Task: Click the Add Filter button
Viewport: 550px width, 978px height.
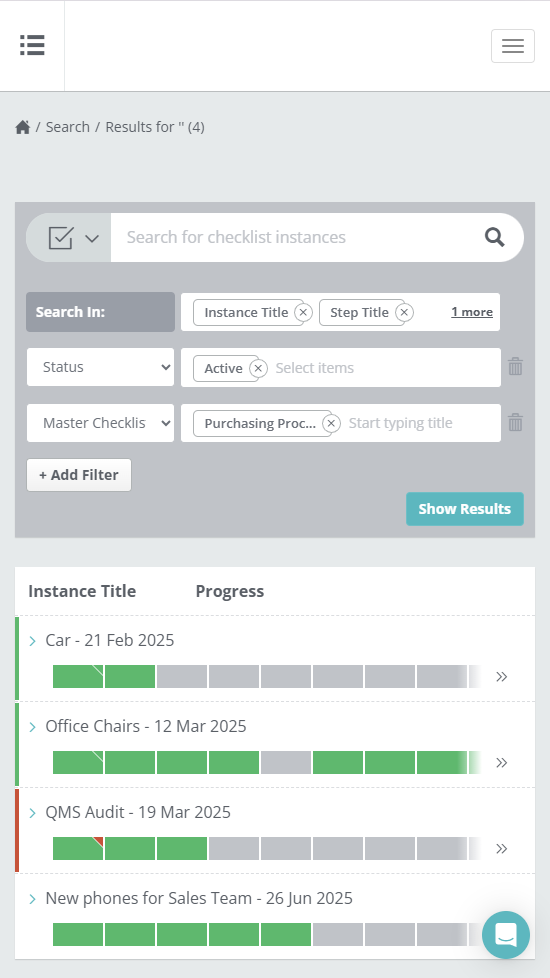Action: tap(79, 475)
